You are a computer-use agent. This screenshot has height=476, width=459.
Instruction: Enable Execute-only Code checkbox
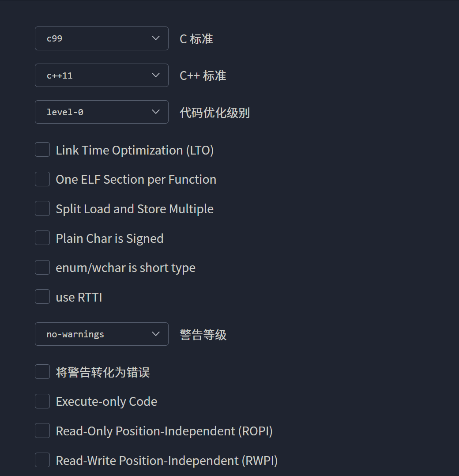42,401
